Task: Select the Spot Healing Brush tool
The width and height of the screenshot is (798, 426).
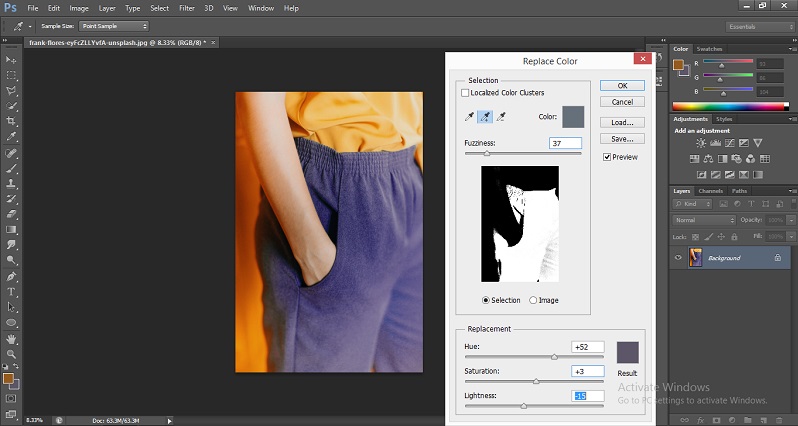Action: point(11,153)
